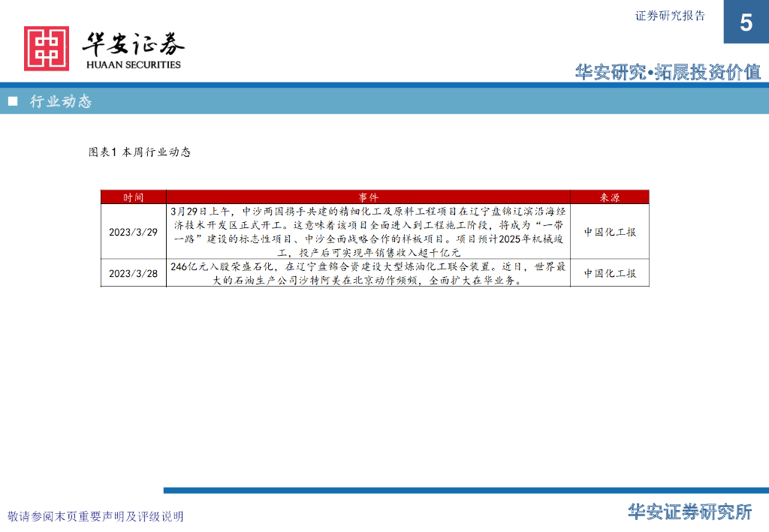The height and width of the screenshot is (532, 769).
Task: Click the 华安证券 calligraphy company name
Action: (133, 44)
